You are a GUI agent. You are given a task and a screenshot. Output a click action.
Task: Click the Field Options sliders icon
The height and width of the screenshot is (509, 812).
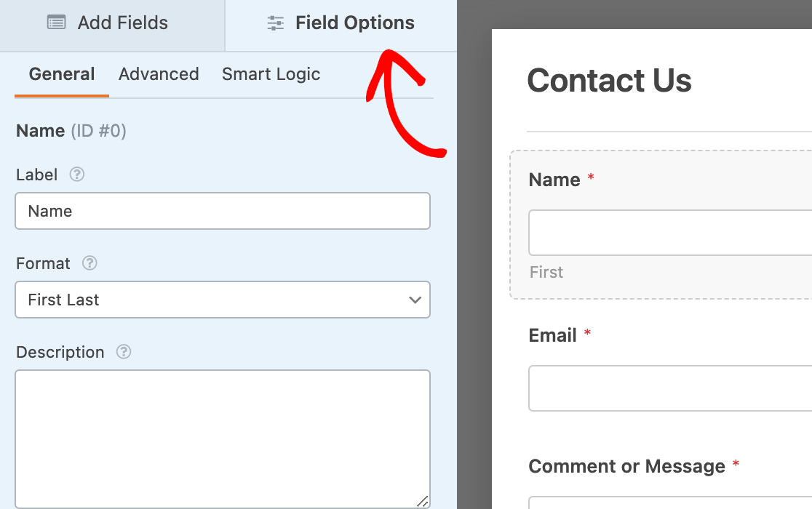coord(276,23)
